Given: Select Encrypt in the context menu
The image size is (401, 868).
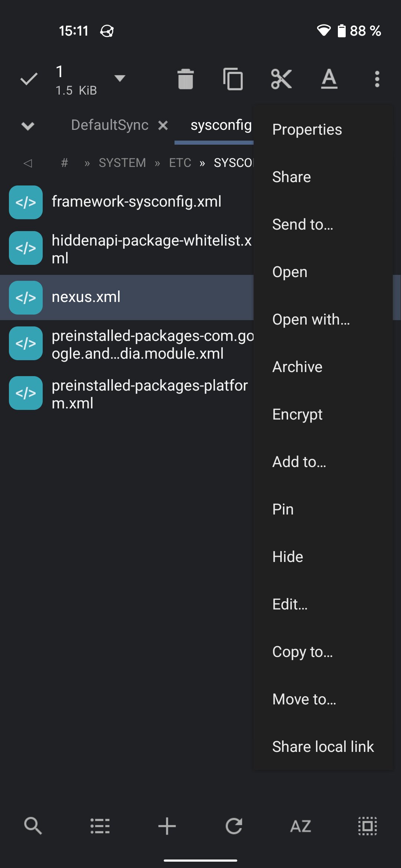Looking at the screenshot, I should pyautogui.click(x=297, y=414).
